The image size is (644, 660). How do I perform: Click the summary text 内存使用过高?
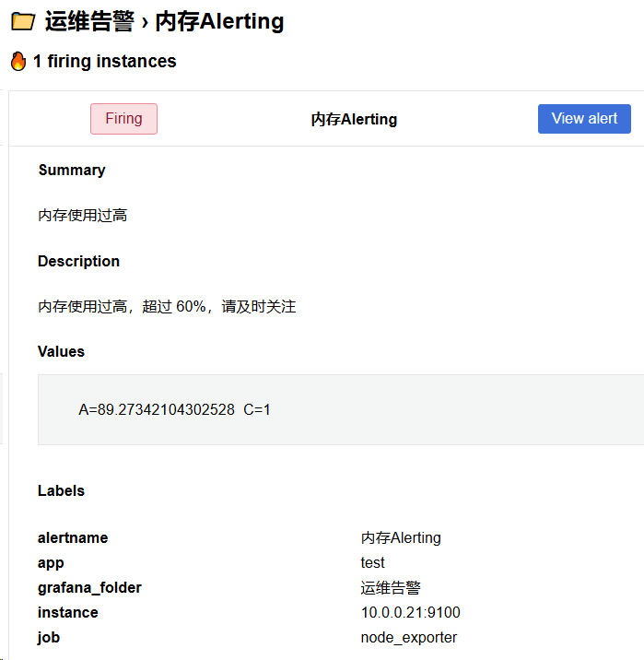[82, 215]
